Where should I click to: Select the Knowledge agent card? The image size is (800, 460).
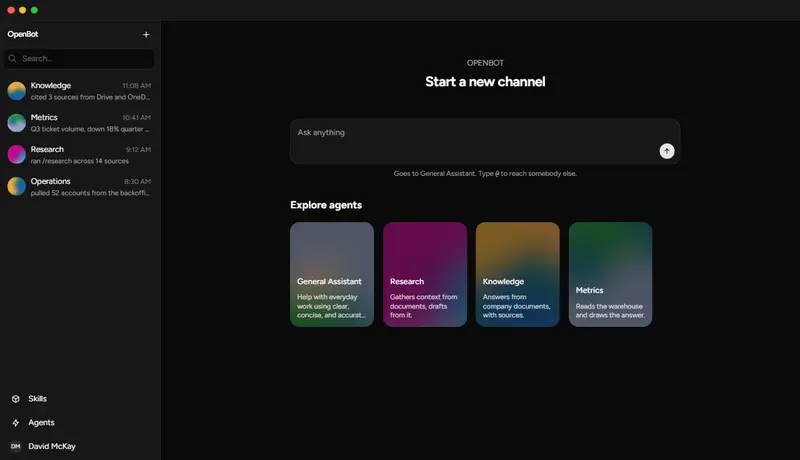point(517,274)
